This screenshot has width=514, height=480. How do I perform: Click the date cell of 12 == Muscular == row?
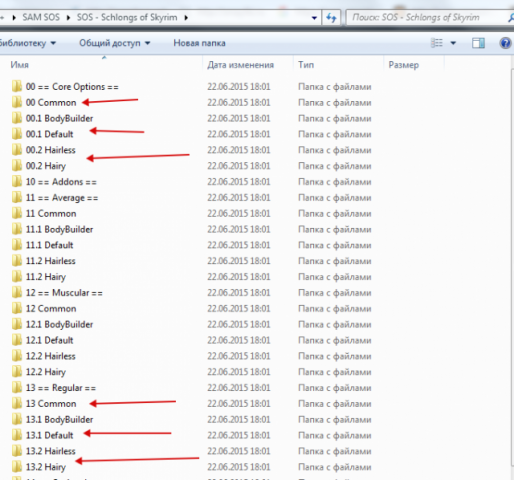[239, 292]
